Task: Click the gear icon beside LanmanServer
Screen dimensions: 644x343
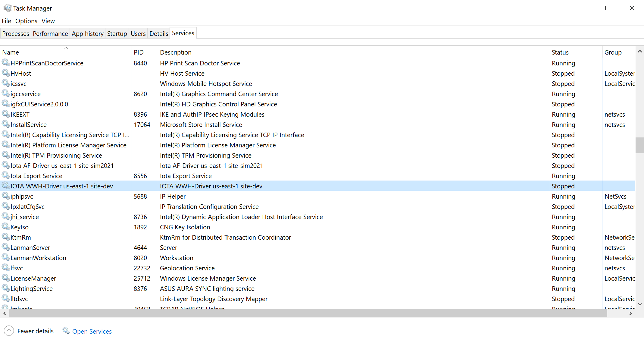Action: [6, 247]
